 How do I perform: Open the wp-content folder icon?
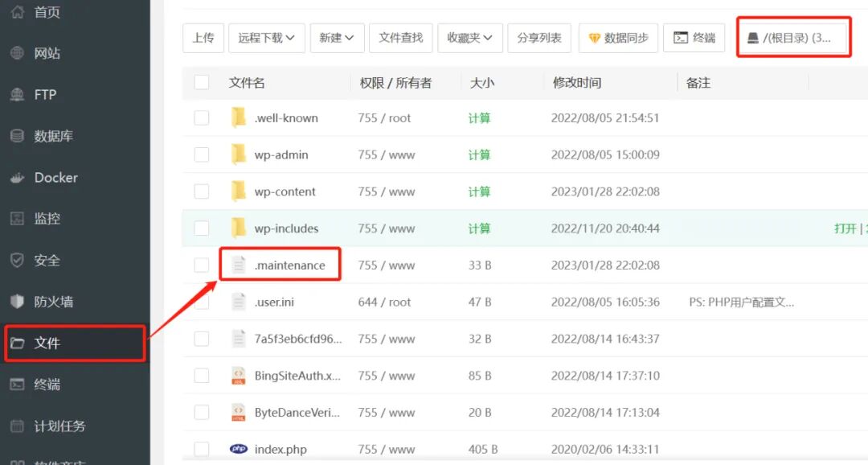pyautogui.click(x=239, y=191)
